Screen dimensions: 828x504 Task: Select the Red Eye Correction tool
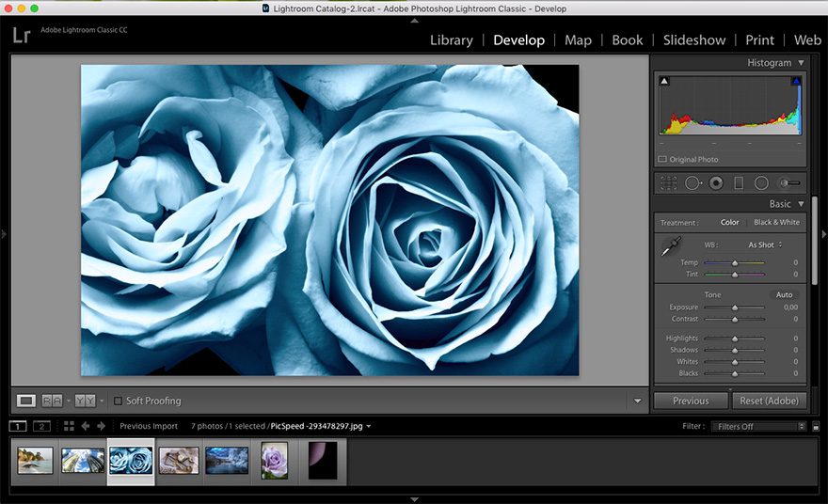click(716, 183)
